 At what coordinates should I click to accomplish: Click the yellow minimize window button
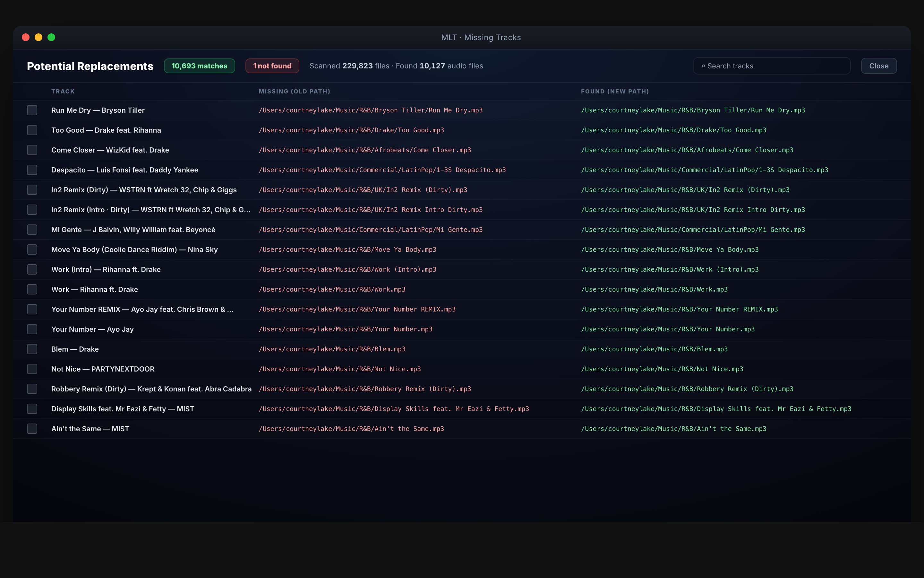[x=38, y=37]
